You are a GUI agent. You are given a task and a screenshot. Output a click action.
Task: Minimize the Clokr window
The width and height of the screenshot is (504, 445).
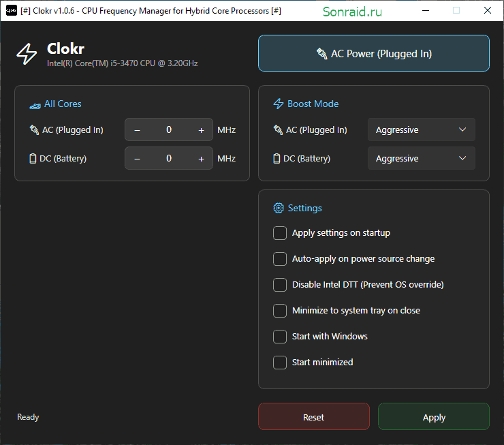[426, 11]
